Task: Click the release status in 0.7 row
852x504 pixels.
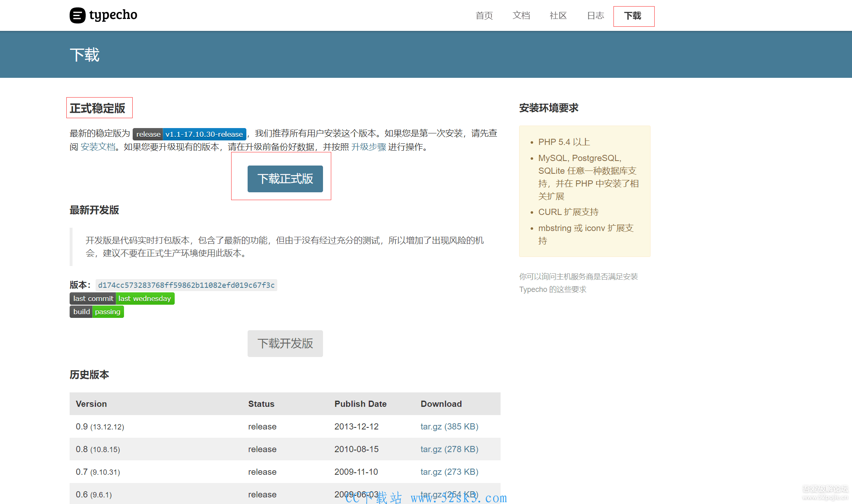Action: (262, 472)
